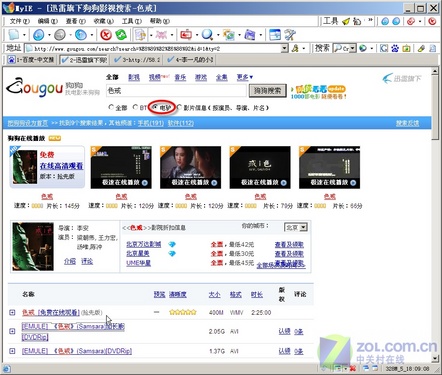This screenshot has height=375, width=442.
Task: Click the diamond icon beside 北京万达影城
Action: (172, 244)
